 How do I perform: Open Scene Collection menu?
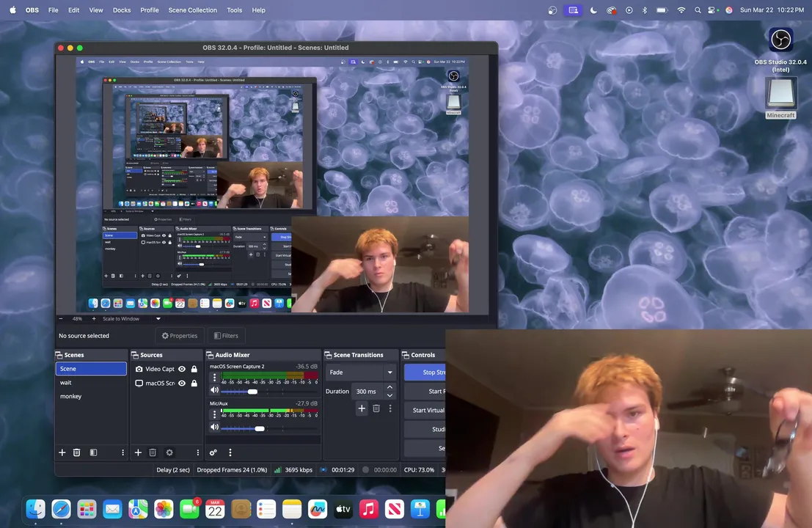pyautogui.click(x=193, y=10)
